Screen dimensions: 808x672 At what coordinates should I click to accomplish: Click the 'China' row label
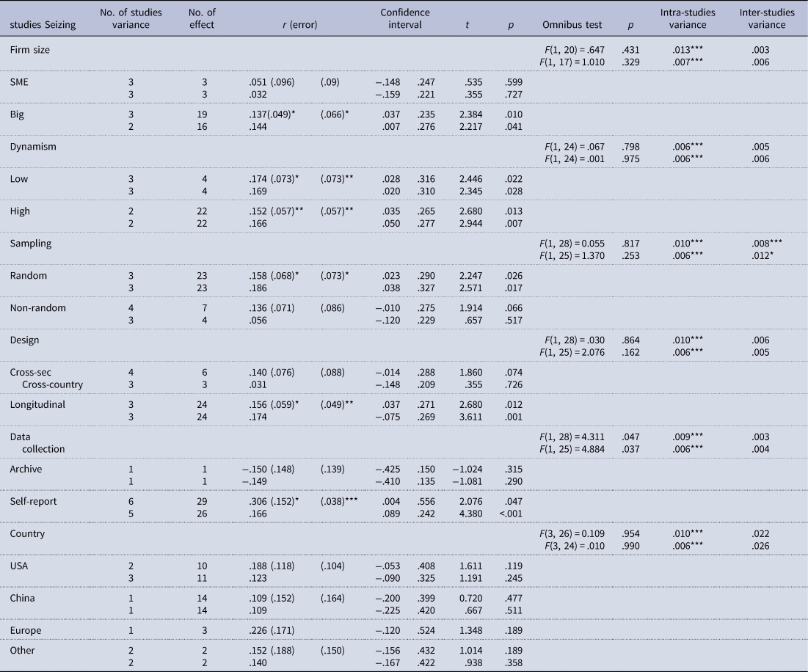coord(23,598)
